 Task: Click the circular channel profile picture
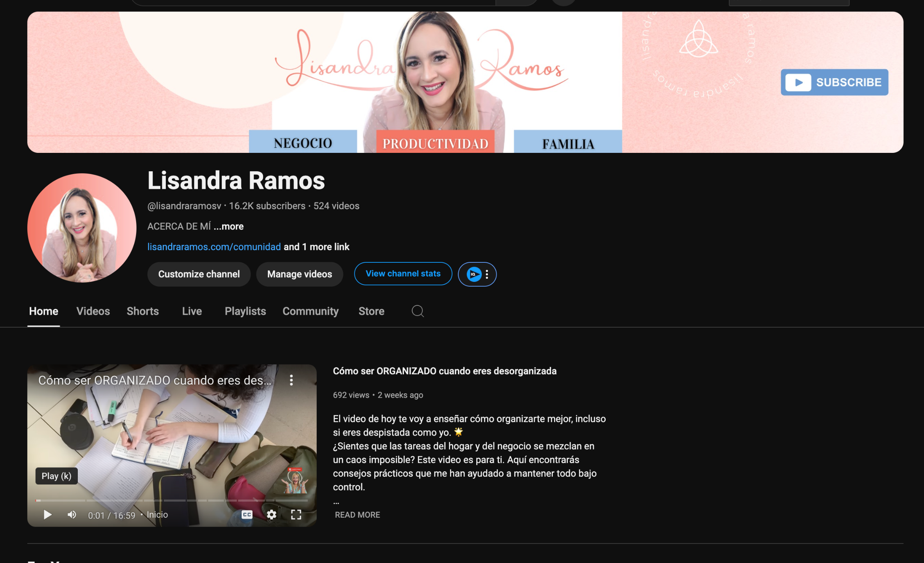pos(82,228)
